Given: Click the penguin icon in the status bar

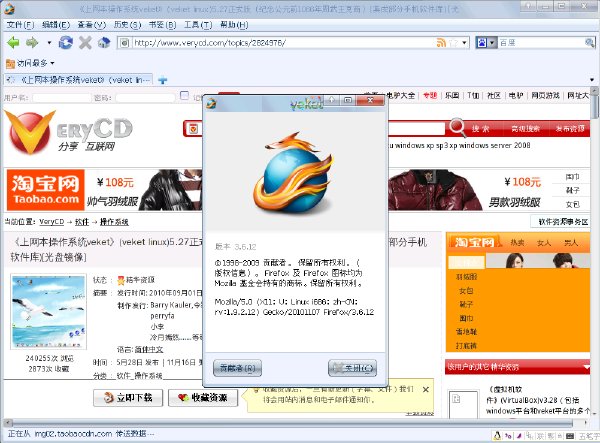Looking at the screenshot, I should coord(497,435).
